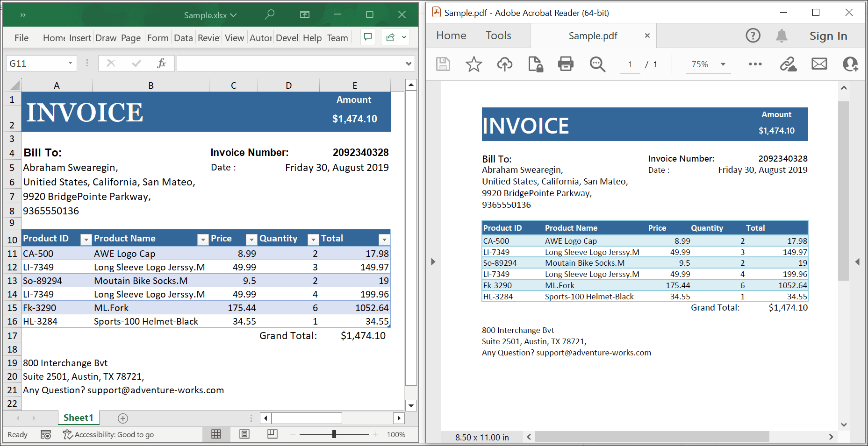Viewport: 868px width, 446px height.
Task: Send the PDF by email envelope icon
Action: point(819,64)
